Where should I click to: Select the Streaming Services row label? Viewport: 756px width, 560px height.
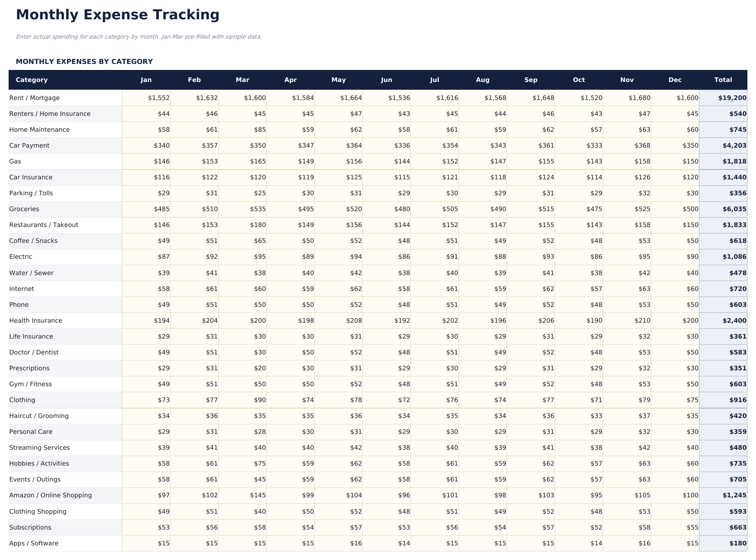pyautogui.click(x=39, y=448)
